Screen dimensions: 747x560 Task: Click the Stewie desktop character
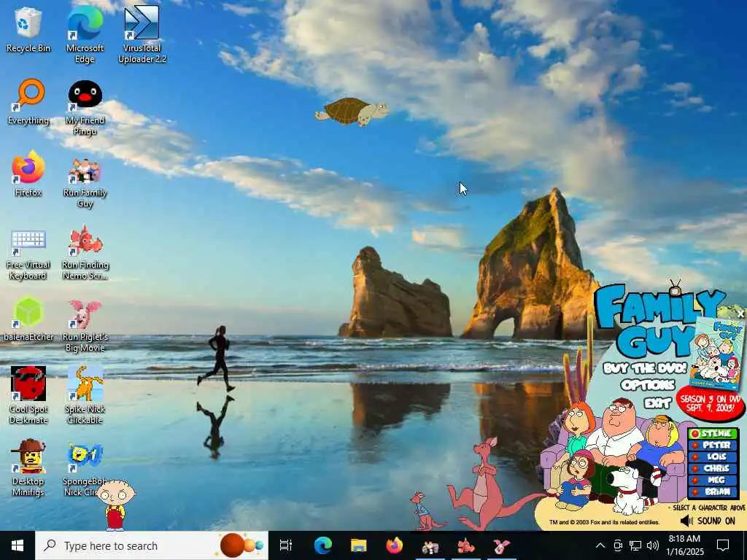pyautogui.click(x=115, y=505)
